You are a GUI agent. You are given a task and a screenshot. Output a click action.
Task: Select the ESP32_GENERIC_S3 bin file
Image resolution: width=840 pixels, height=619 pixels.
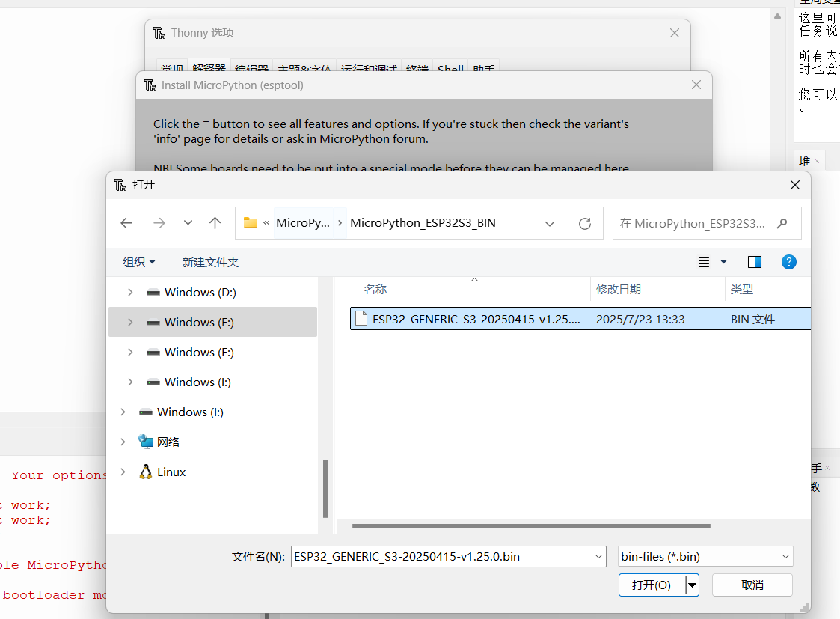580,319
